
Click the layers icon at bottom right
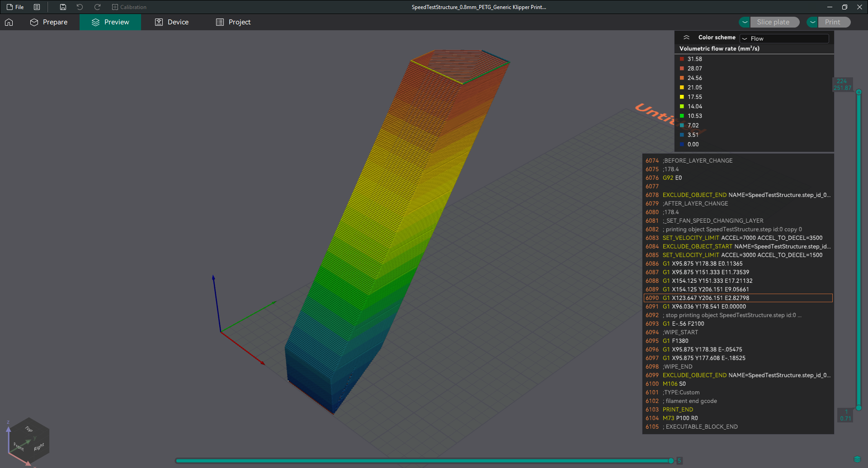(x=858, y=459)
